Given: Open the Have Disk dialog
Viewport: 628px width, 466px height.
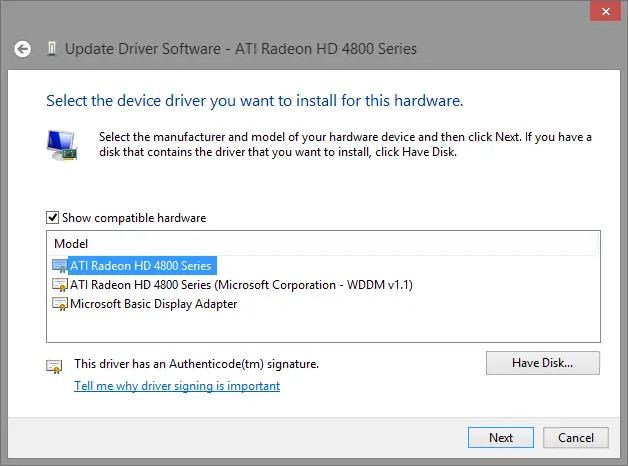Looking at the screenshot, I should [x=543, y=363].
